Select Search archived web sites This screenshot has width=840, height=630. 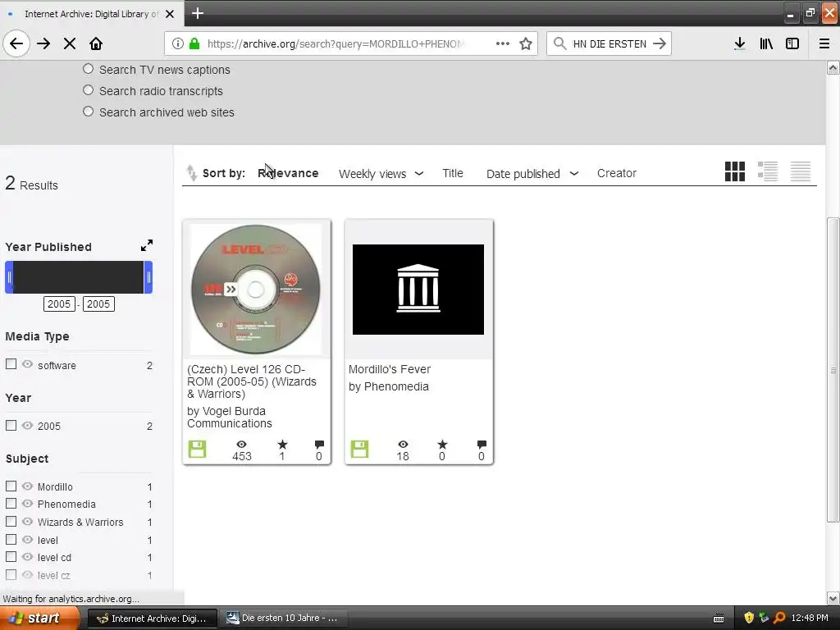pyautogui.click(x=89, y=112)
